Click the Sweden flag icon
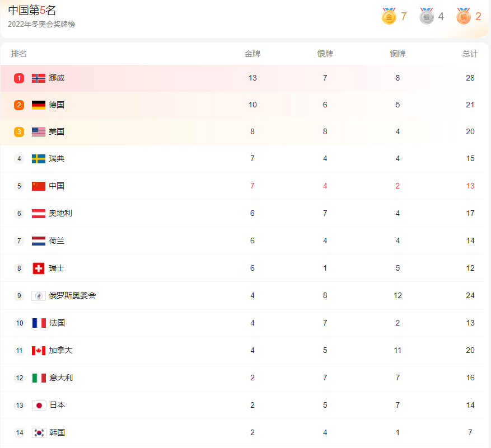Image resolution: width=491 pixels, height=448 pixels. (x=39, y=158)
